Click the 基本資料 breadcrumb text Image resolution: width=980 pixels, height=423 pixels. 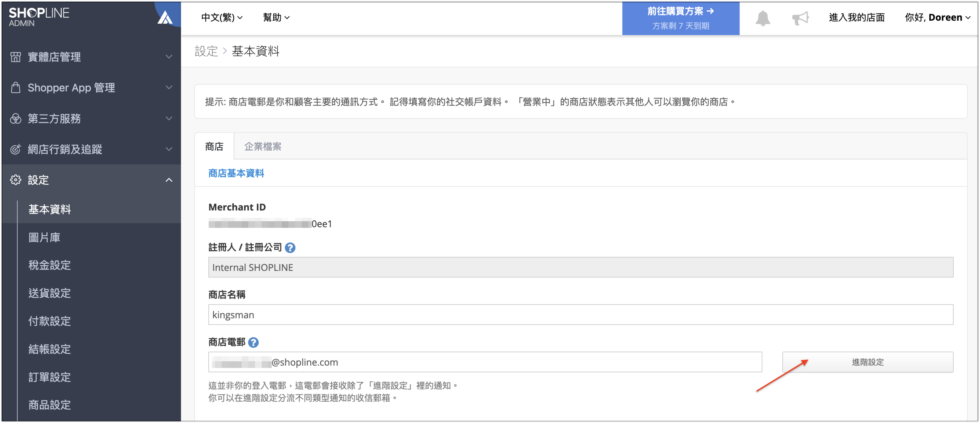tap(256, 51)
